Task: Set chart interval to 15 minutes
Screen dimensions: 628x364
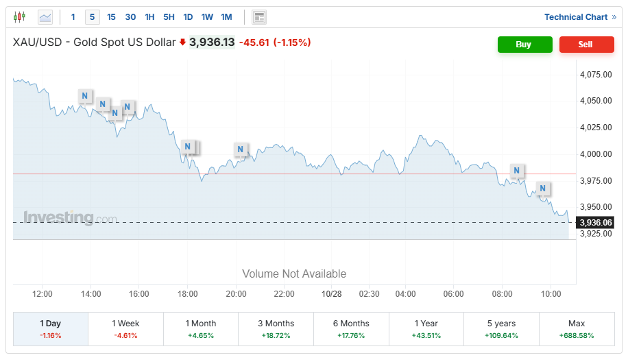Action: click(112, 17)
